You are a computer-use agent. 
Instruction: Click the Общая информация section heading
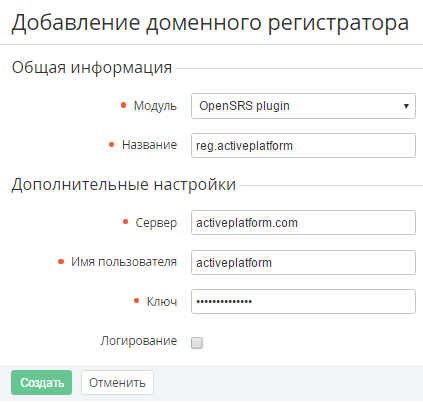pyautogui.click(x=92, y=68)
